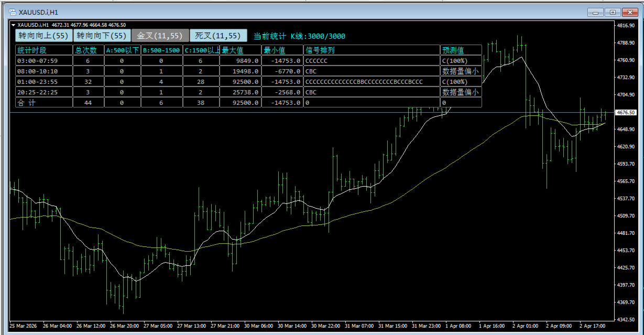Screen dimensions: 644x335
Task: Click the 当前统计 K线:3000/3000 label
Action: pyautogui.click(x=299, y=36)
